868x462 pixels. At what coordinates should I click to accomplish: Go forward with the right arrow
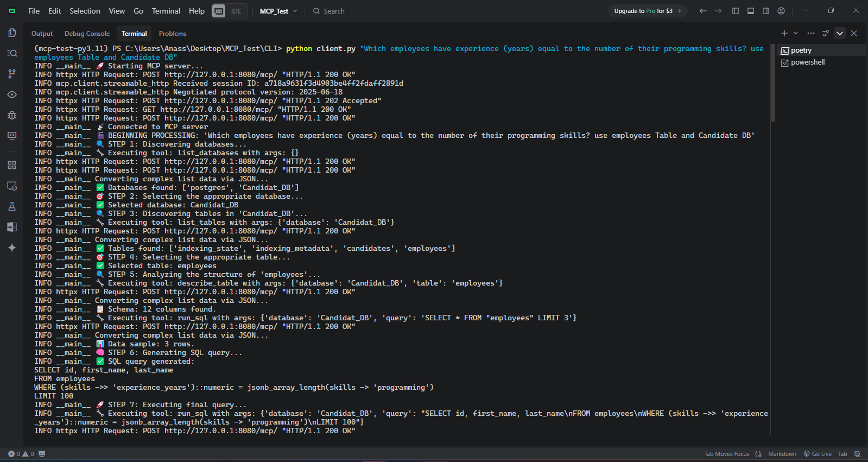pyautogui.click(x=718, y=11)
